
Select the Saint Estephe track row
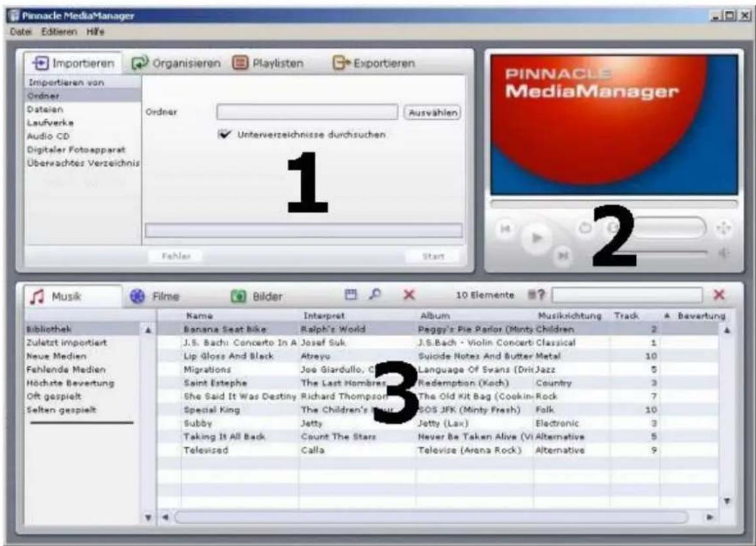(x=438, y=383)
